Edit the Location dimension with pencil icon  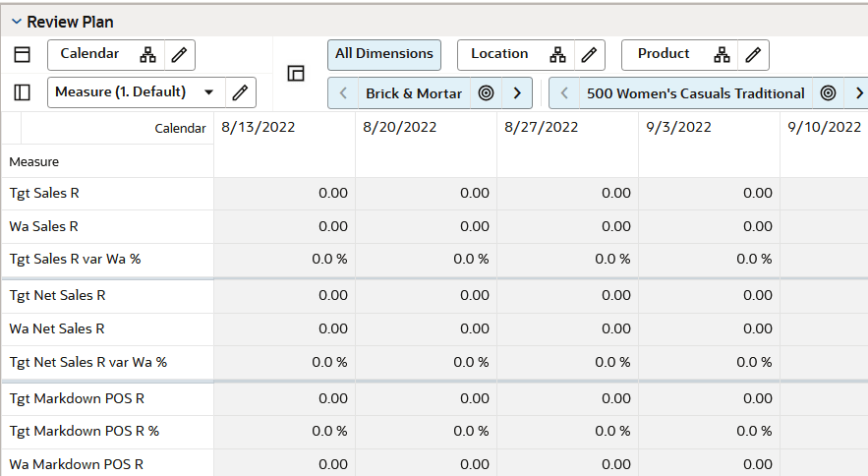587,55
